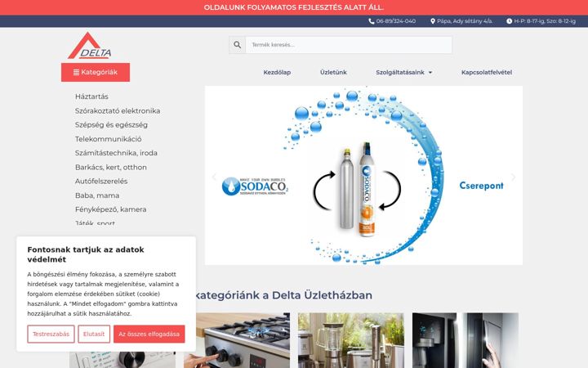This screenshot has height=368, width=588.
Task: Click the OLDALUNK FOLYAMATOS FEJLESZTÉS ALATT ÁLL banner
Action: (294, 7)
